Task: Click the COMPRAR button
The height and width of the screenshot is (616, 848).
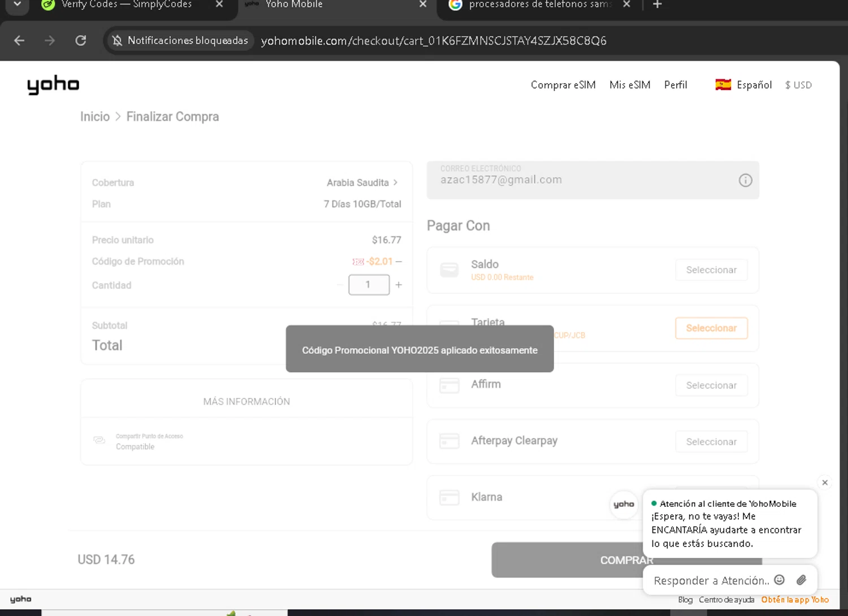Action: (x=567, y=560)
